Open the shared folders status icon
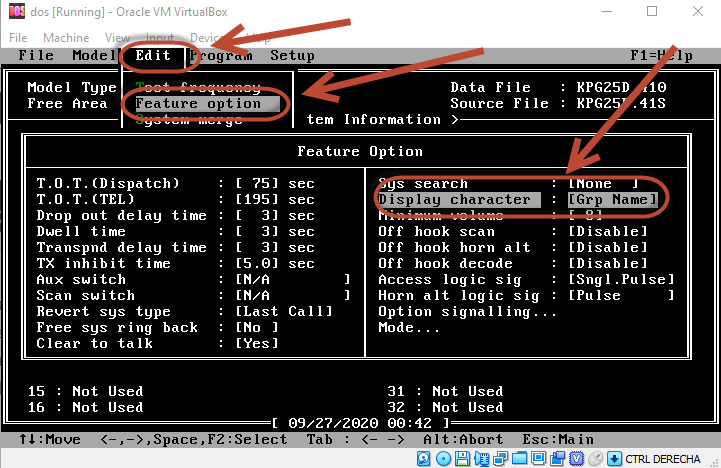Viewport: 721px width, 468px height. tap(519, 458)
